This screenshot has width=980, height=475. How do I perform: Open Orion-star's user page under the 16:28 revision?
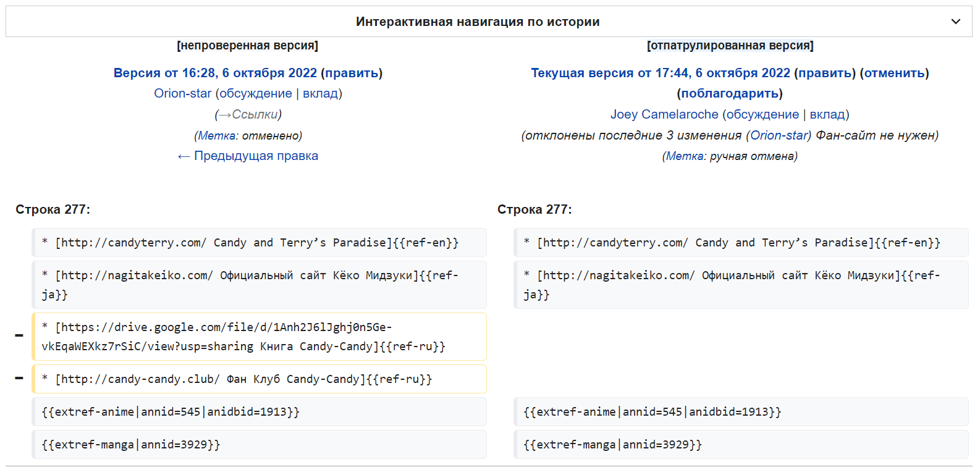[x=182, y=93]
